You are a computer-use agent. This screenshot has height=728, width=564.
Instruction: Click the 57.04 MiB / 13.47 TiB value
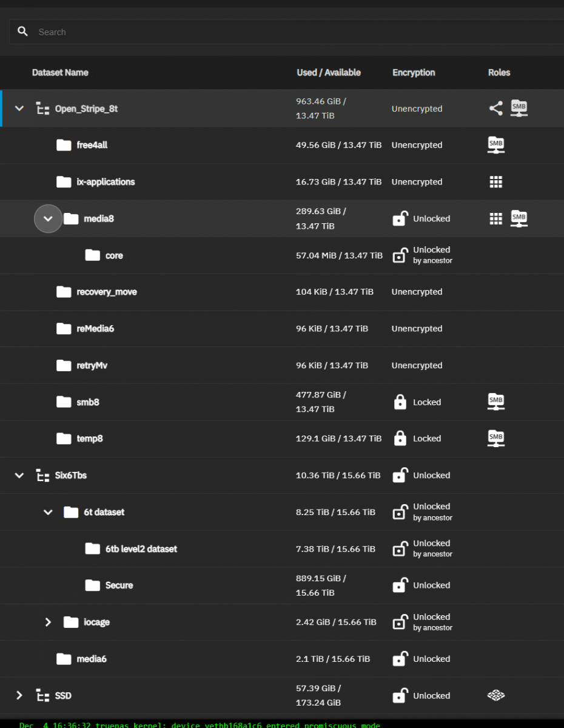point(340,255)
